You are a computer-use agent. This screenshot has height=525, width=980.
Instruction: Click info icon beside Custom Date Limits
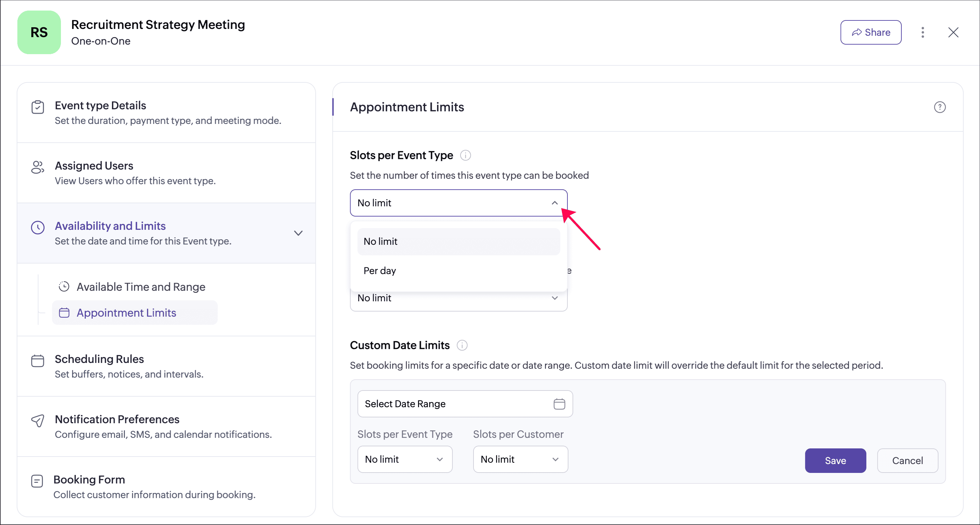[x=462, y=345]
